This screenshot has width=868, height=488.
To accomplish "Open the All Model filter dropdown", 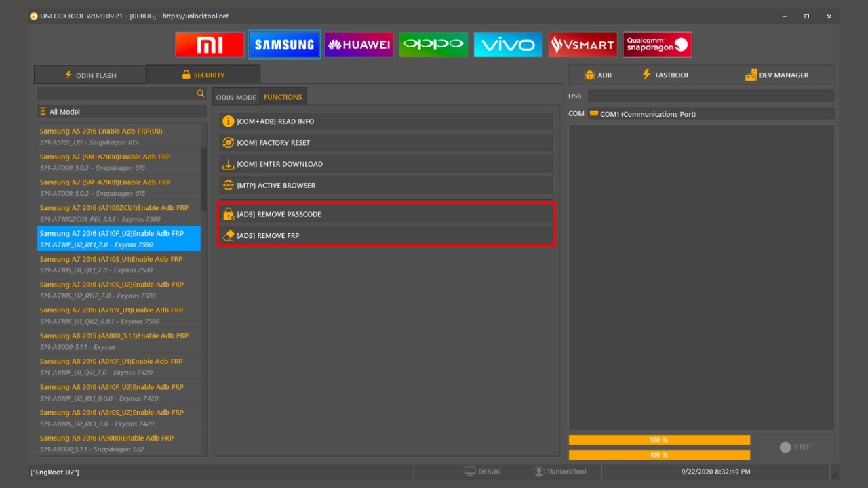I will (x=121, y=111).
